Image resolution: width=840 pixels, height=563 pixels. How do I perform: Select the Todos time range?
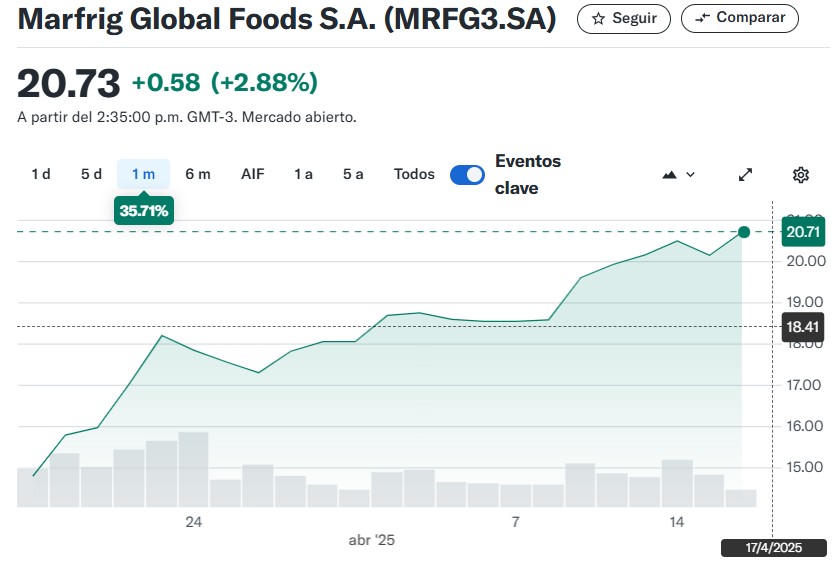[414, 174]
